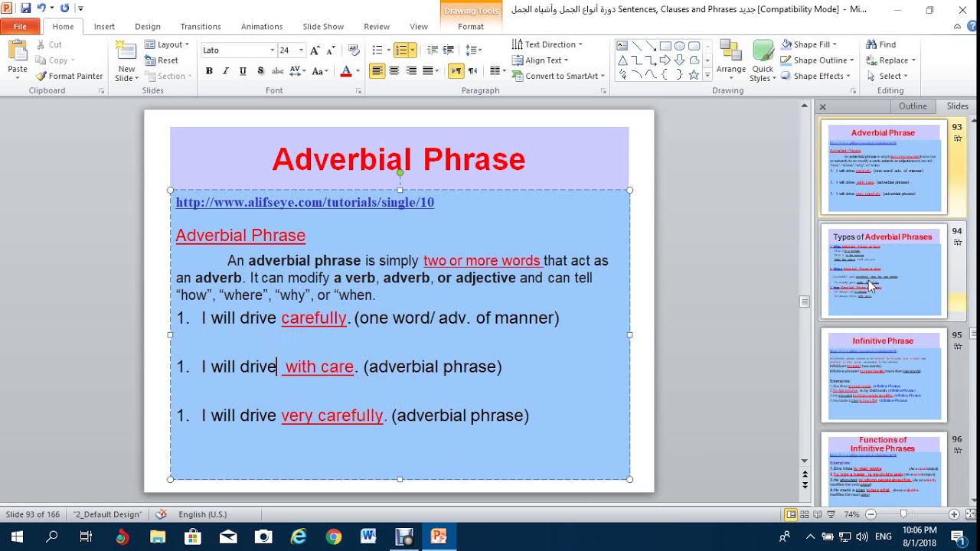980x551 pixels.
Task: Click the Cut command
Action: (x=48, y=44)
